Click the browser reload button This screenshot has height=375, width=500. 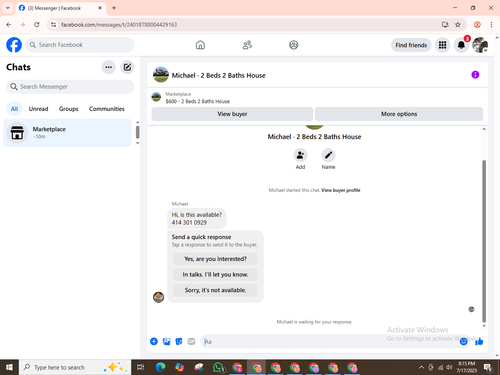37,25
